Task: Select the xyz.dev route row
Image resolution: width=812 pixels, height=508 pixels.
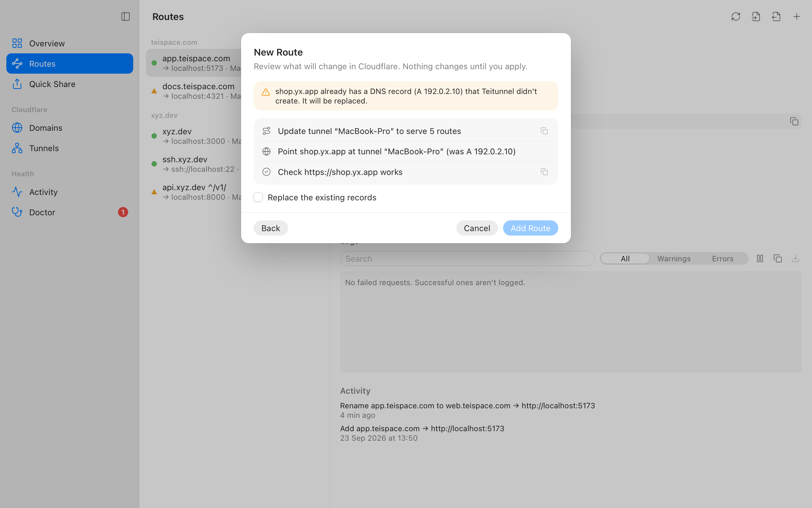Action: (x=193, y=136)
